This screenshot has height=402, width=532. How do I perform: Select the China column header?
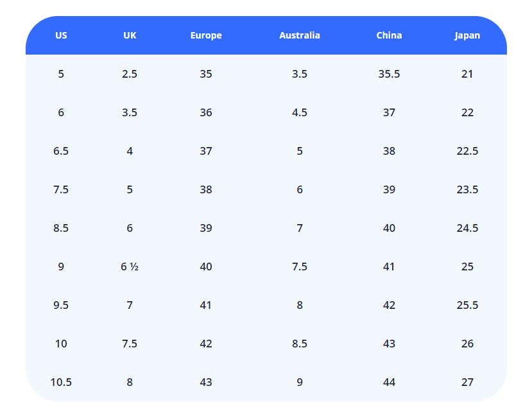click(389, 35)
